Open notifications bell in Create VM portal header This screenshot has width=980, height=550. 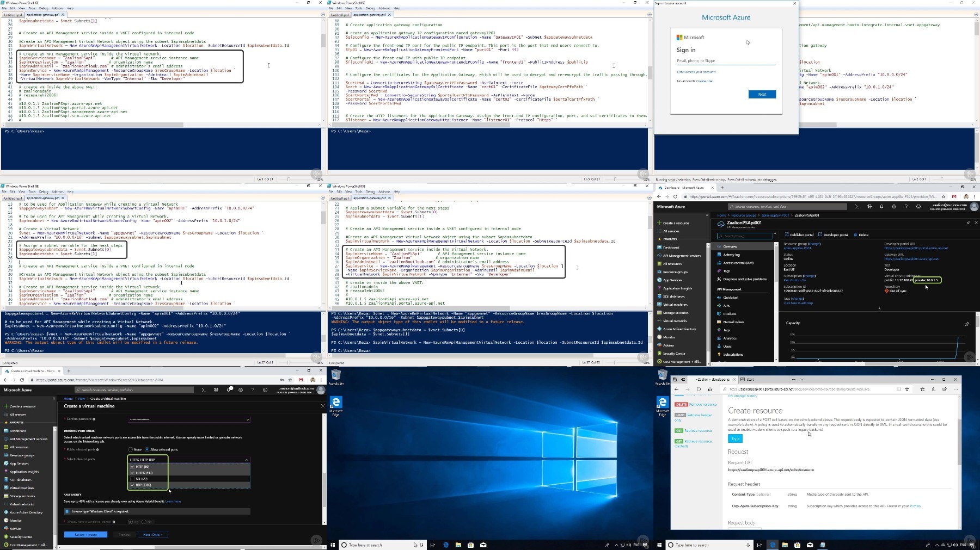(x=229, y=390)
